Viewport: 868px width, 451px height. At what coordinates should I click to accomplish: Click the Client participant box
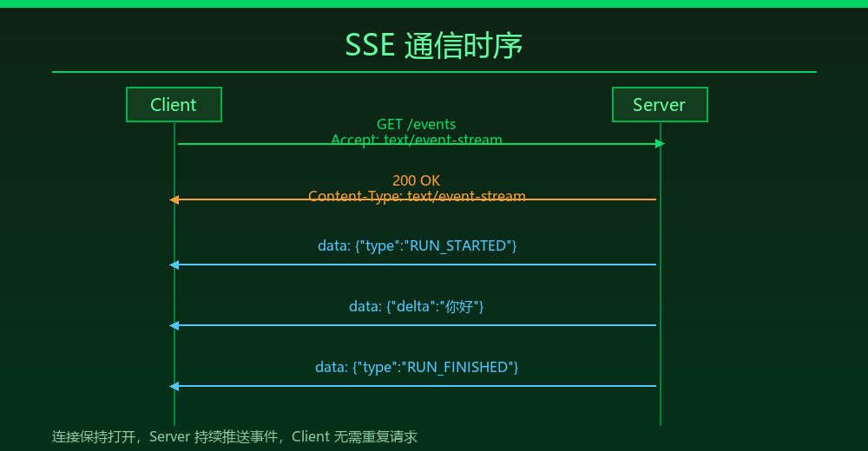(x=174, y=105)
